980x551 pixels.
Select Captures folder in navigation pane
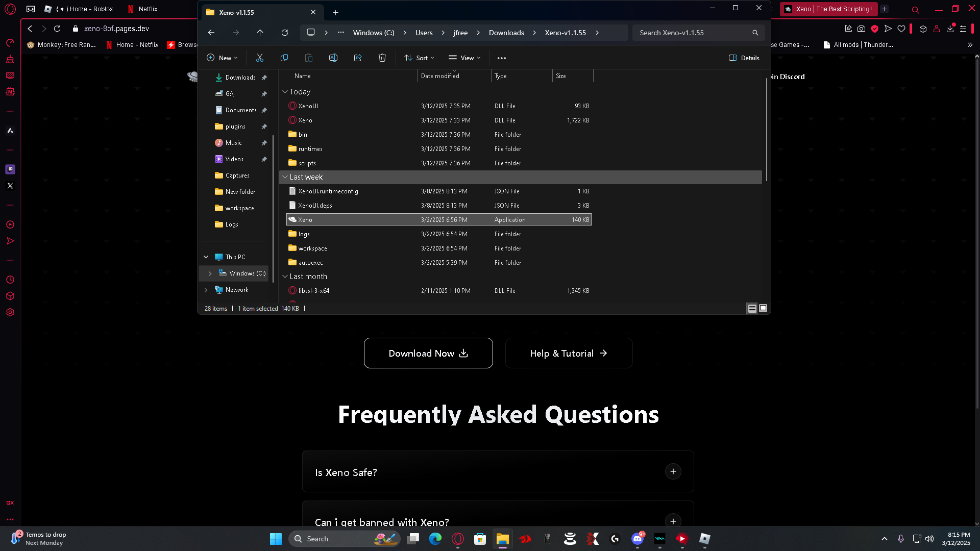pyautogui.click(x=236, y=176)
